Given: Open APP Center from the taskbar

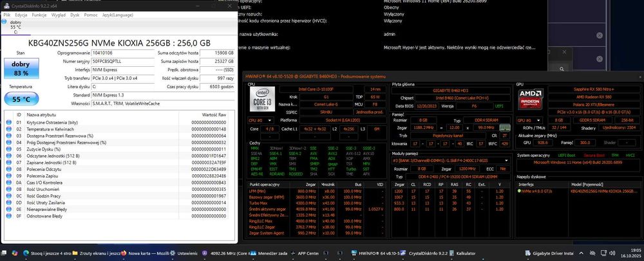Looking at the screenshot, I should pyautogui.click(x=305, y=253).
